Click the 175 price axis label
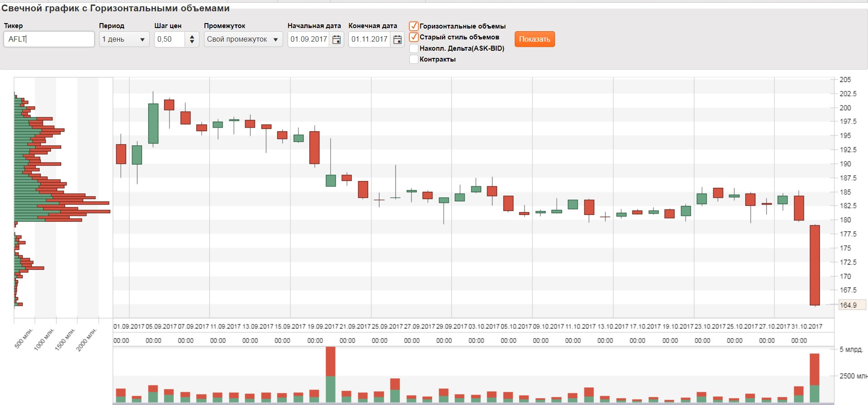 coord(845,248)
